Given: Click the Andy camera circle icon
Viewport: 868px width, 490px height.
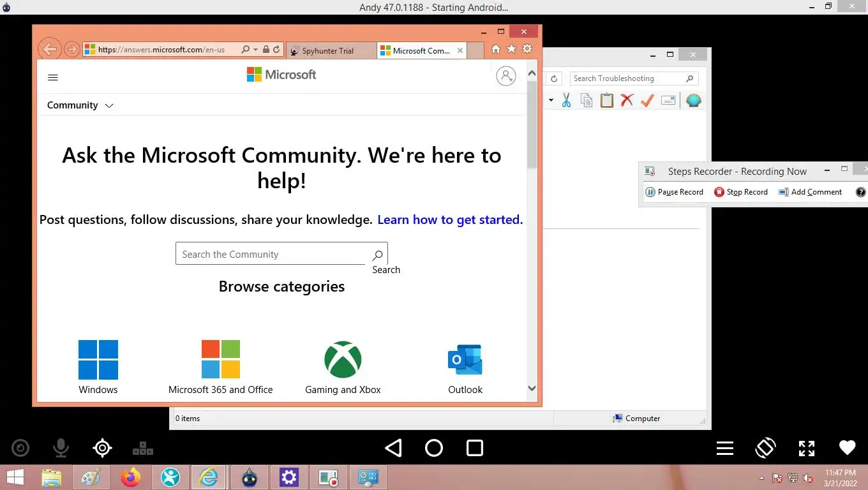Looking at the screenshot, I should click(x=20, y=448).
